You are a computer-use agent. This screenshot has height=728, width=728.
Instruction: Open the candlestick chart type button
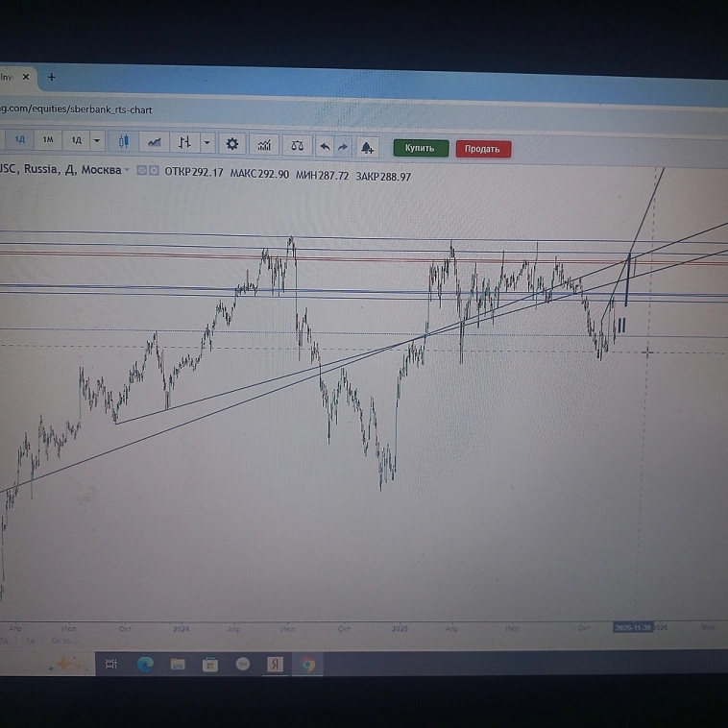(124, 142)
